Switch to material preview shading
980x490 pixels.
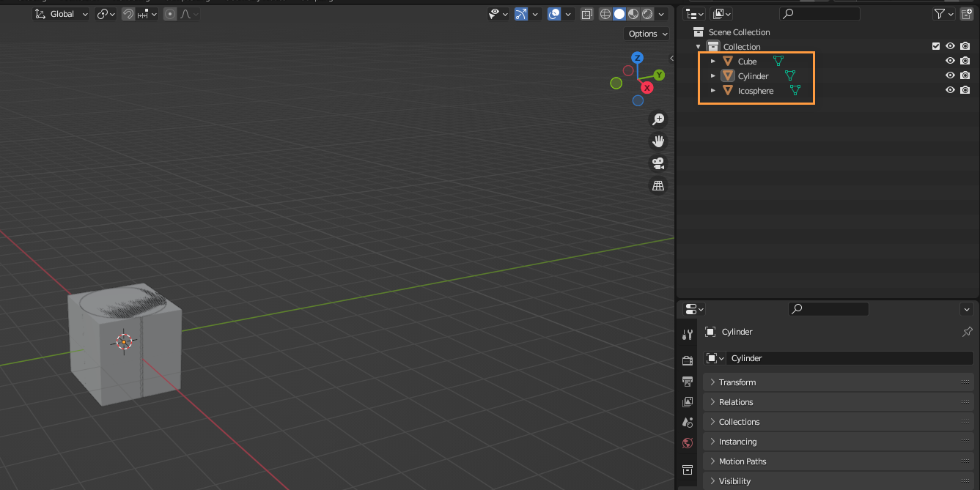tap(634, 14)
